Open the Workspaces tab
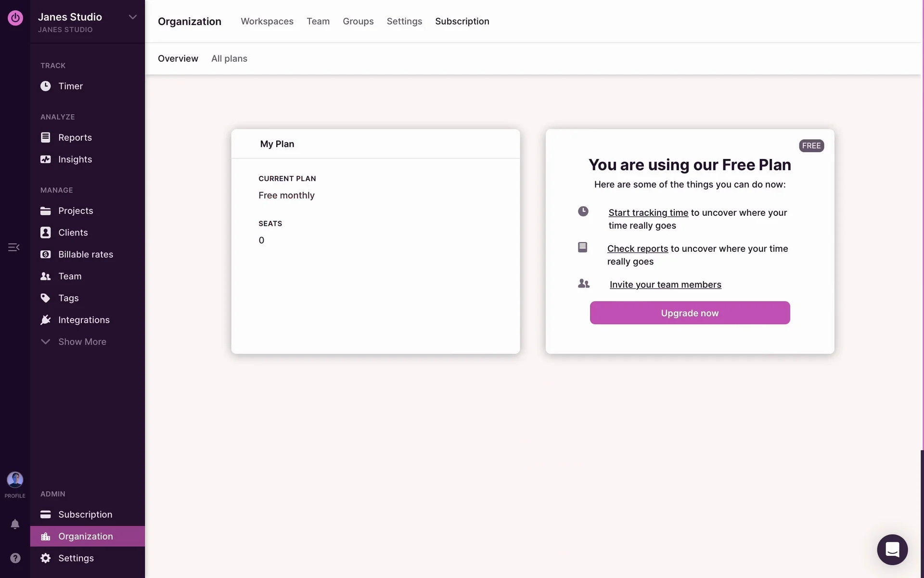 click(x=267, y=22)
